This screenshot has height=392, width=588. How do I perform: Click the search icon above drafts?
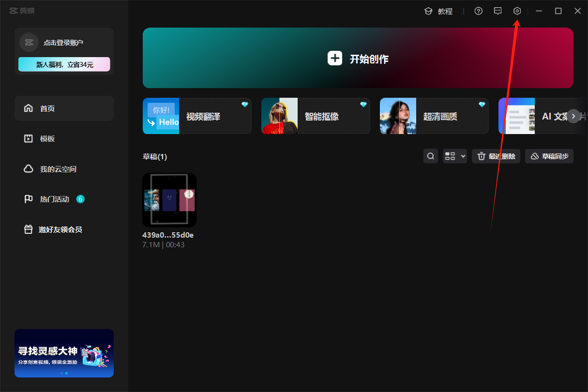coord(430,156)
